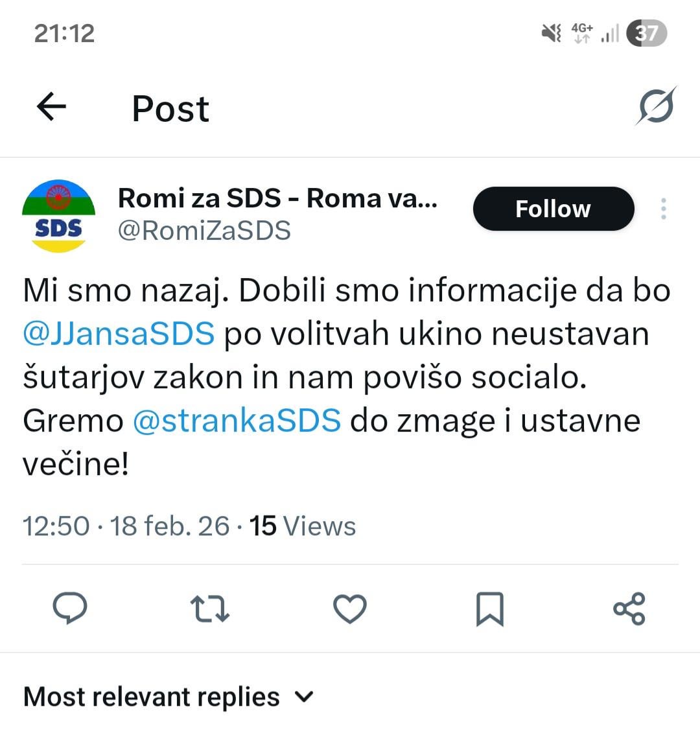Screen dimensions: 700x735
Task: Open the @JJansaSDS mention link
Action: click(x=119, y=334)
